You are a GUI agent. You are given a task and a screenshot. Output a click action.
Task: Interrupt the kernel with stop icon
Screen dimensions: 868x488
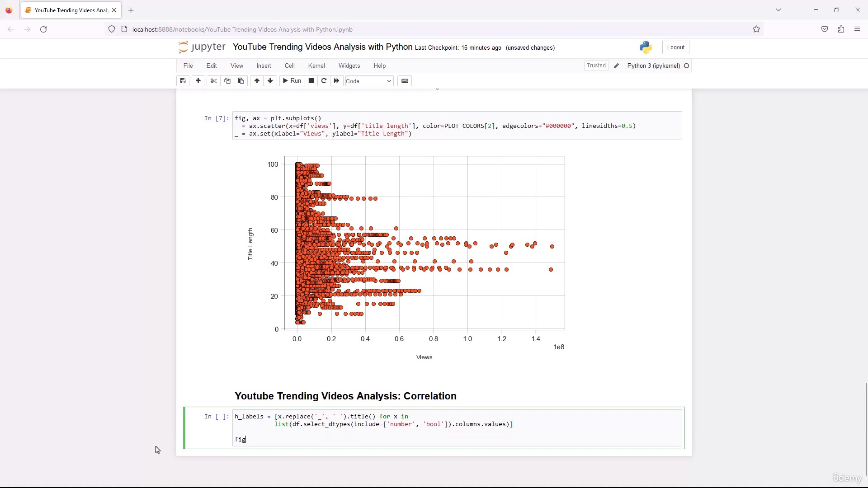click(x=311, y=81)
